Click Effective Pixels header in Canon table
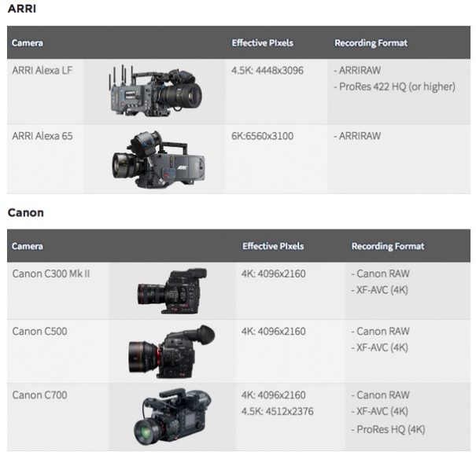 (273, 246)
